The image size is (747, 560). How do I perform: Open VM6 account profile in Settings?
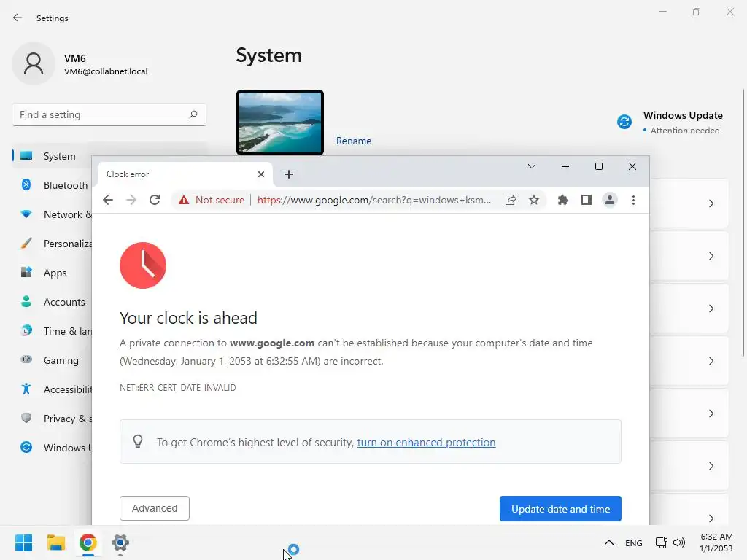point(81,64)
